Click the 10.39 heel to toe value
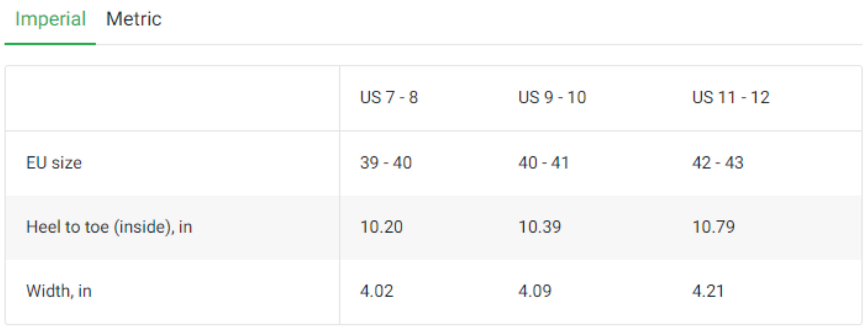The image size is (868, 333). [x=540, y=227]
